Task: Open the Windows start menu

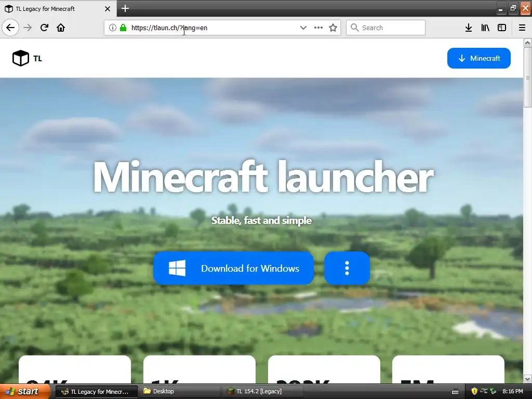Action: (x=25, y=391)
